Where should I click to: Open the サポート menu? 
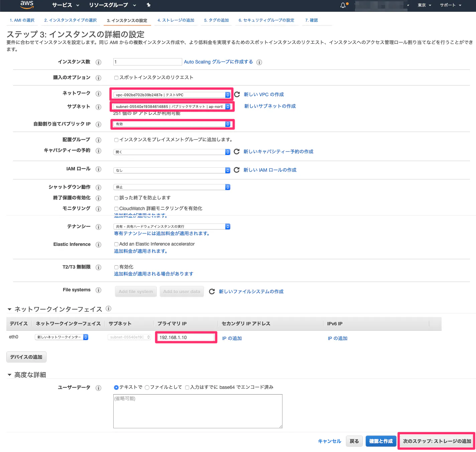tap(451, 5)
